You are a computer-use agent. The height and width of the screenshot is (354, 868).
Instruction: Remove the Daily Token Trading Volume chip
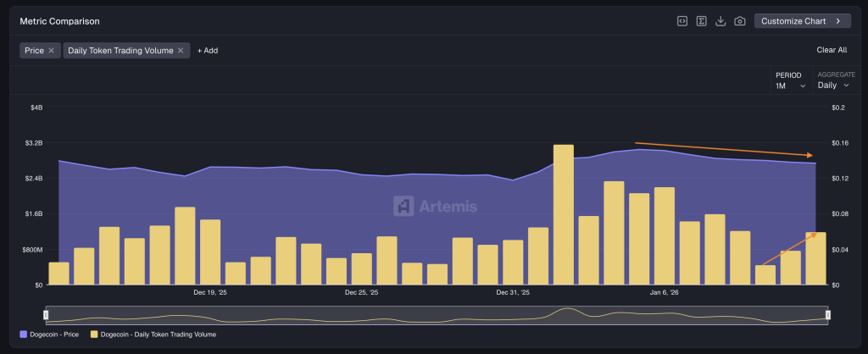pos(181,51)
